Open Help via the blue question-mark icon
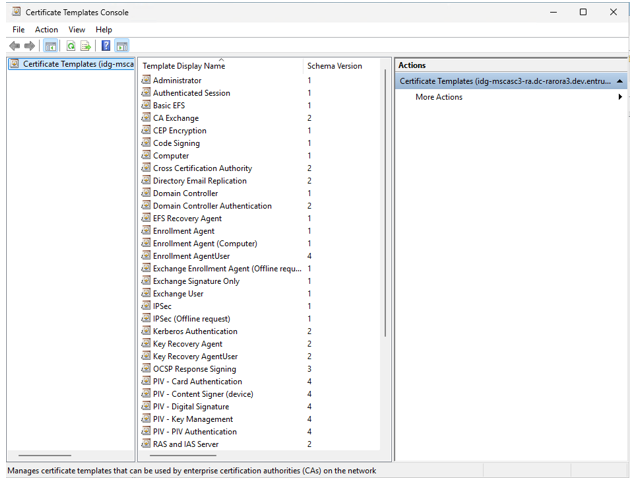The height and width of the screenshot is (485, 632). 106,46
